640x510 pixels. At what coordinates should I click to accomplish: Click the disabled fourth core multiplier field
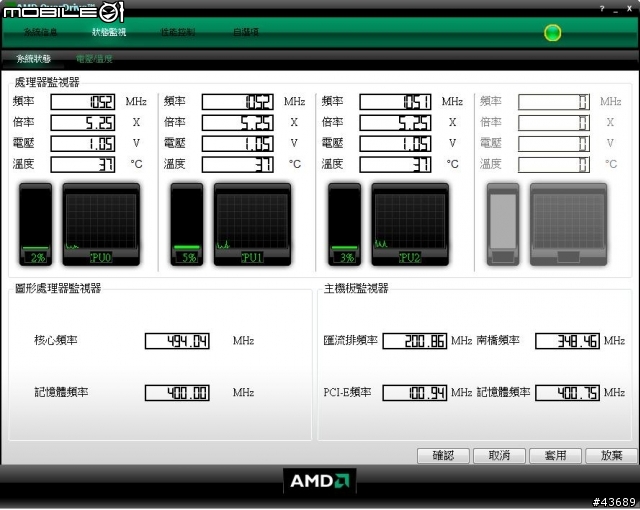click(554, 122)
